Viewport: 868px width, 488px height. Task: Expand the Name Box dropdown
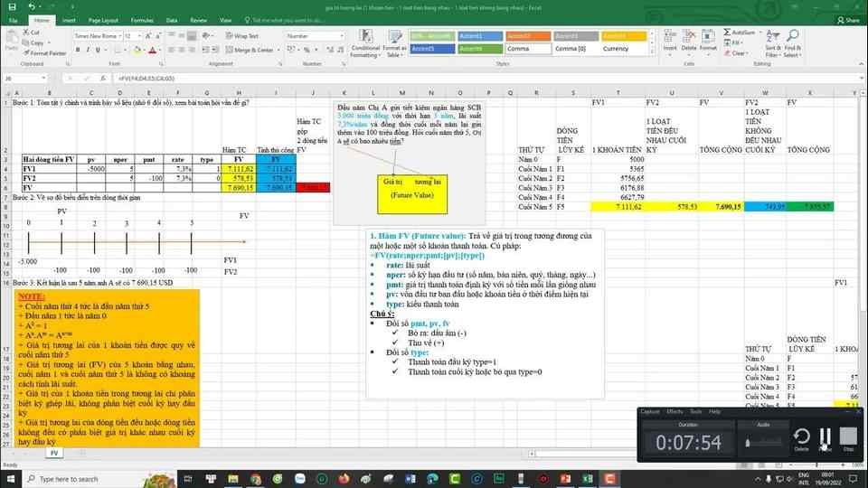[x=43, y=79]
